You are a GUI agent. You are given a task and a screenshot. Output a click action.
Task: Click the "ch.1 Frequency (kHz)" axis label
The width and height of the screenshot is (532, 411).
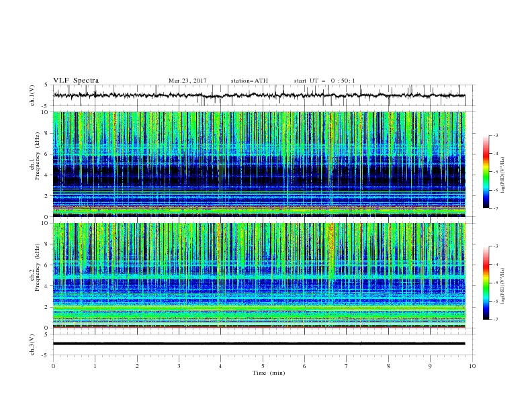click(35, 154)
